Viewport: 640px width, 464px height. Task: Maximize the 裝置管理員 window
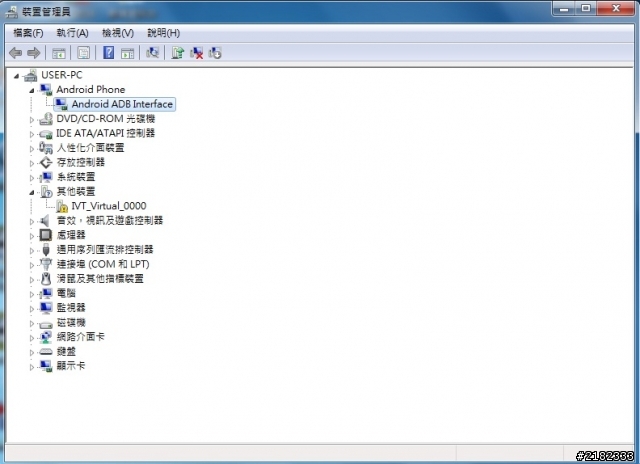[x=586, y=8]
